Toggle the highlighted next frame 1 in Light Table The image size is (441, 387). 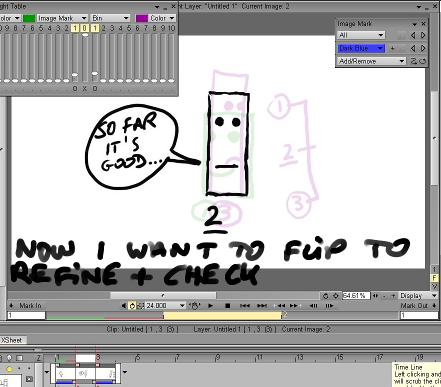tap(95, 28)
